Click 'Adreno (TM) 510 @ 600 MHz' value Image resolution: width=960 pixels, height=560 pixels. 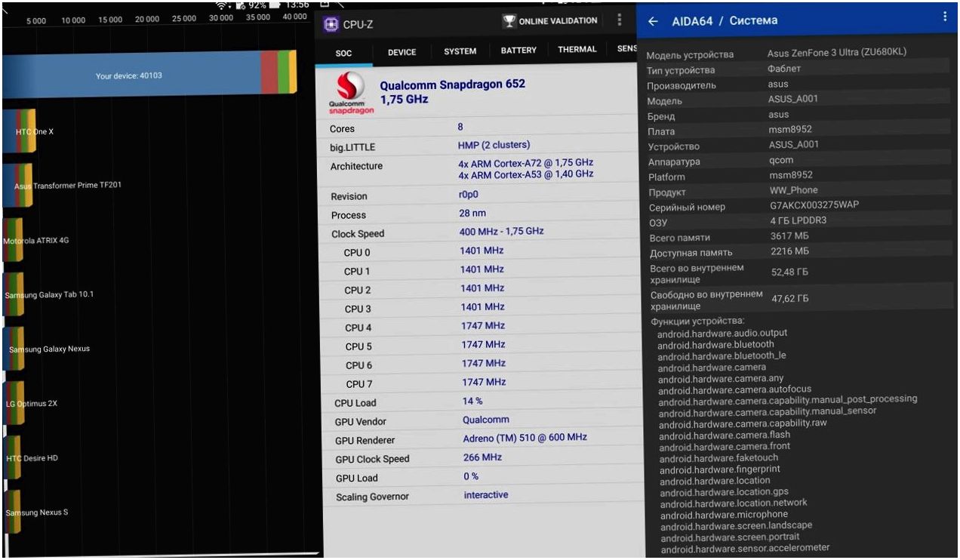(525, 438)
